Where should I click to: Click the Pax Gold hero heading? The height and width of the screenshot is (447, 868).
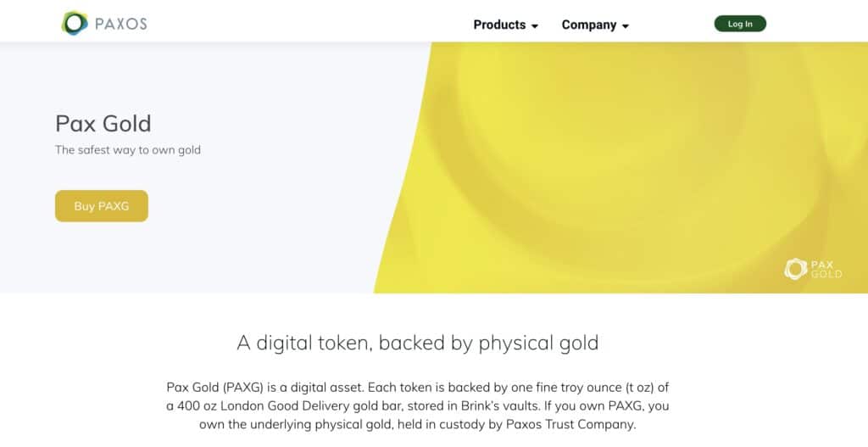pyautogui.click(x=103, y=124)
